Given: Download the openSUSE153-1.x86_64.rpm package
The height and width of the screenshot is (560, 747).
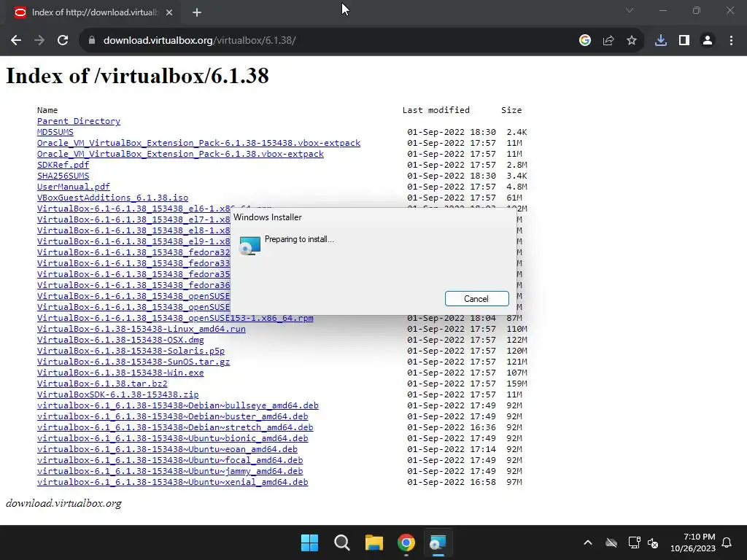Looking at the screenshot, I should click(175, 319).
